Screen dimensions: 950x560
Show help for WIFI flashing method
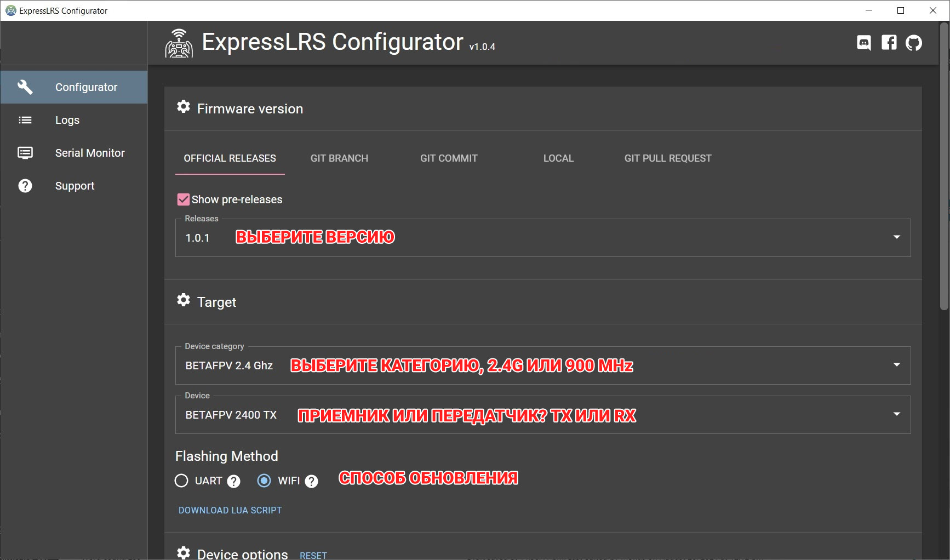[312, 481]
